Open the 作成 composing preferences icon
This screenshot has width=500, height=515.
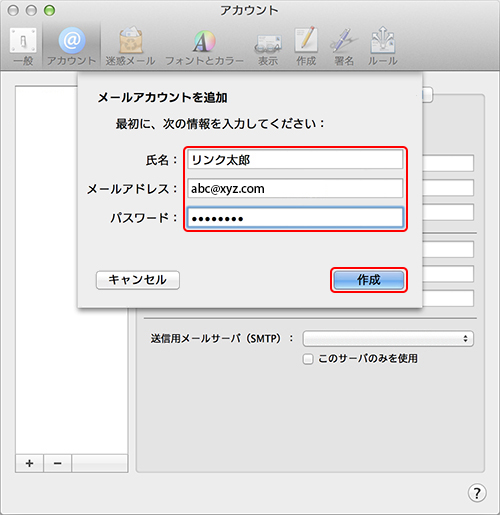click(306, 46)
